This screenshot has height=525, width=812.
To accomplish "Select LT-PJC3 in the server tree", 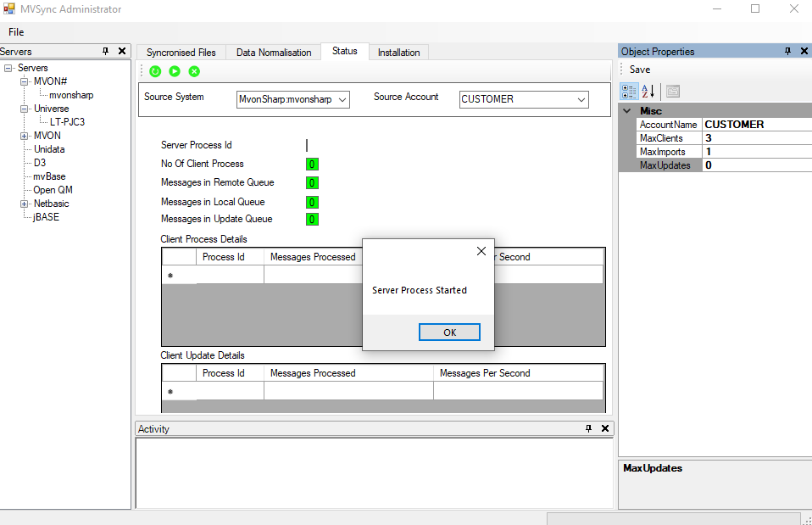I will point(67,122).
